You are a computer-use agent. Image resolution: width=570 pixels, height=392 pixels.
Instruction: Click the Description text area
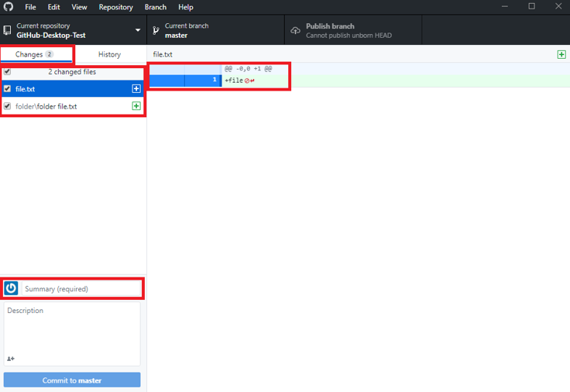[72, 333]
